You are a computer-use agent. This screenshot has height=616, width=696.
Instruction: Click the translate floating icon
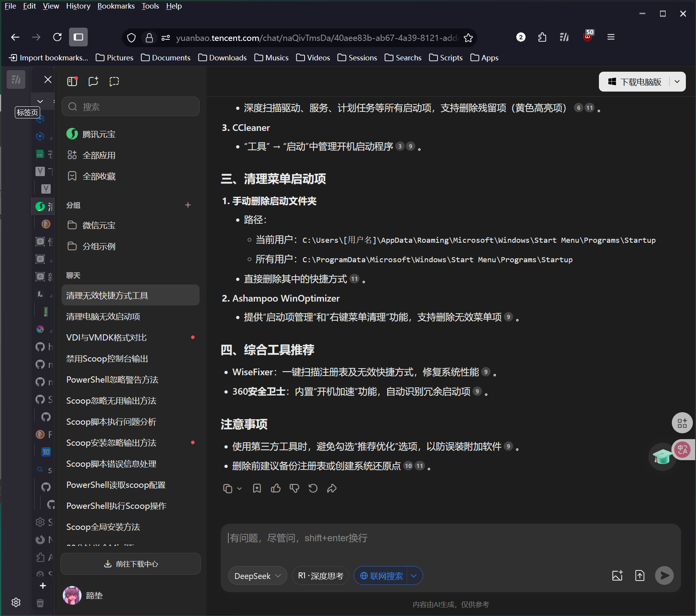click(683, 450)
